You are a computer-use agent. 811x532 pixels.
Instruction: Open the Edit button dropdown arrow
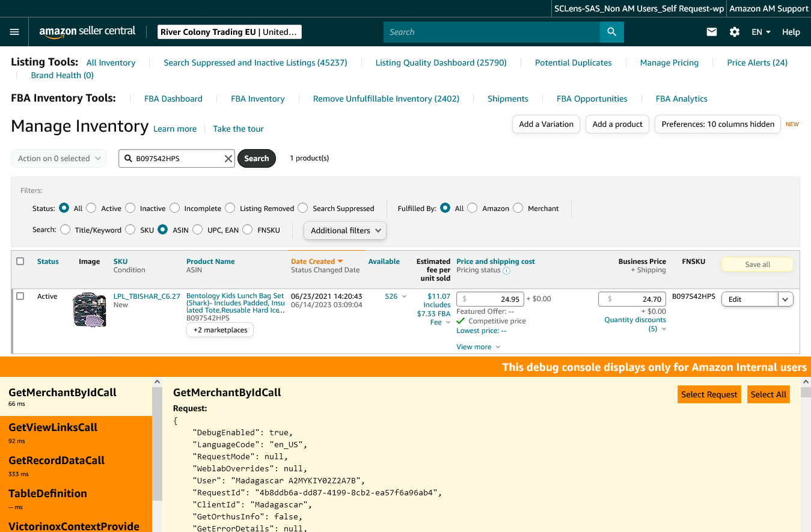point(785,299)
